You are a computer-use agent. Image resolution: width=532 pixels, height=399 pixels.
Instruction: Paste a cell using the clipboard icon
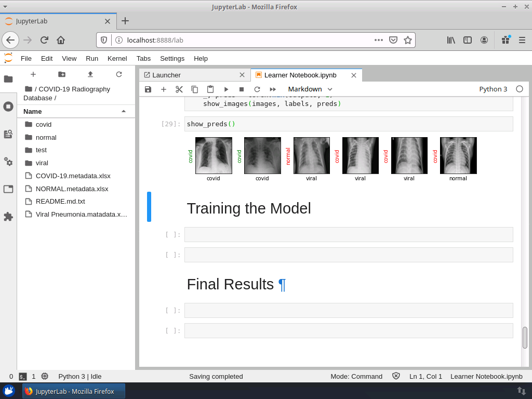(x=210, y=89)
